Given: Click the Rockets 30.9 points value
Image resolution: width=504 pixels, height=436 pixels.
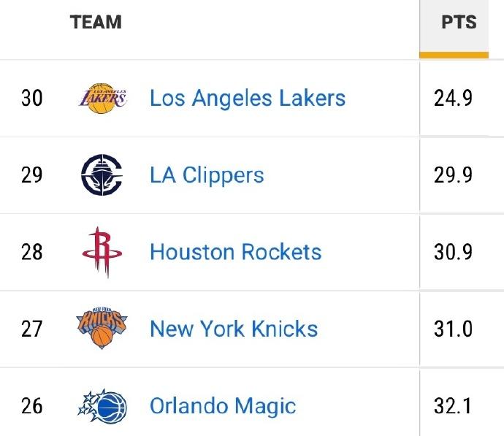Looking at the screenshot, I should pyautogui.click(x=453, y=252).
